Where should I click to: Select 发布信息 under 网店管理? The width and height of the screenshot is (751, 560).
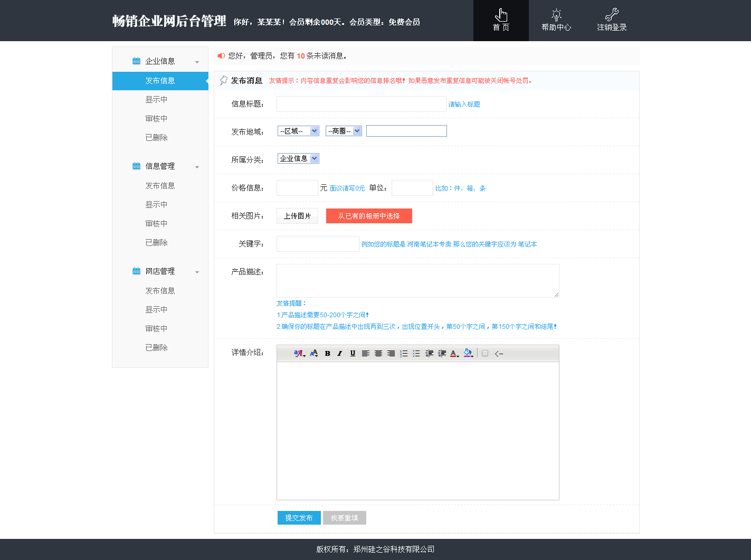click(160, 291)
